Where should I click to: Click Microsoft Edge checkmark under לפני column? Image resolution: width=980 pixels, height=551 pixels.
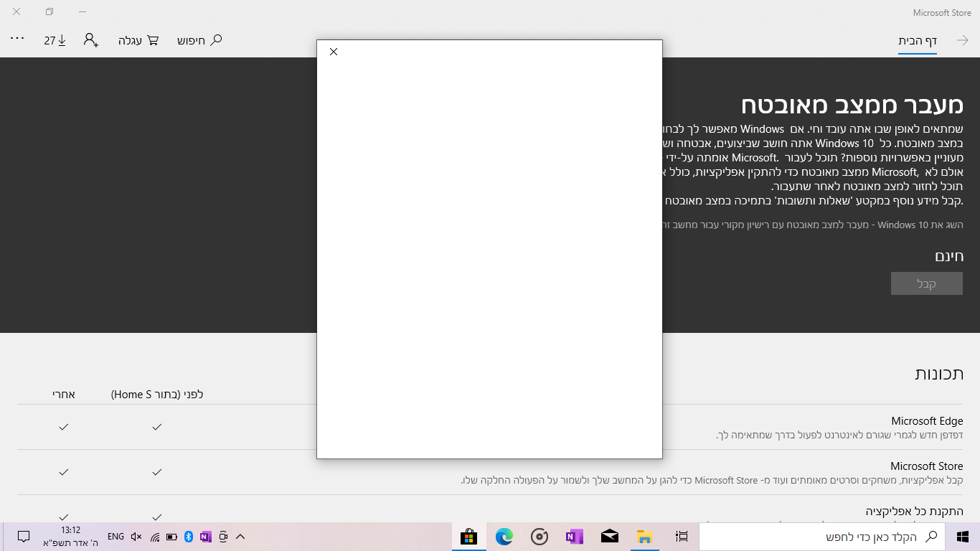[x=157, y=427]
